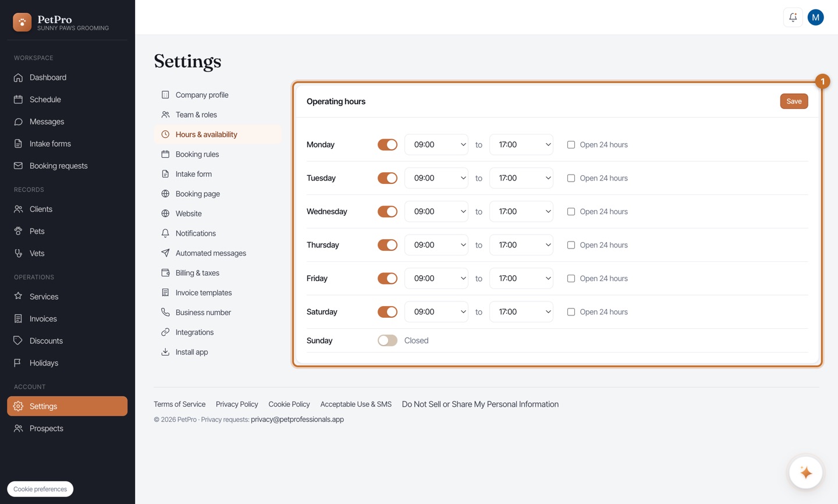Click the Messages chat bubble icon
This screenshot has width=838, height=504.
(x=19, y=122)
